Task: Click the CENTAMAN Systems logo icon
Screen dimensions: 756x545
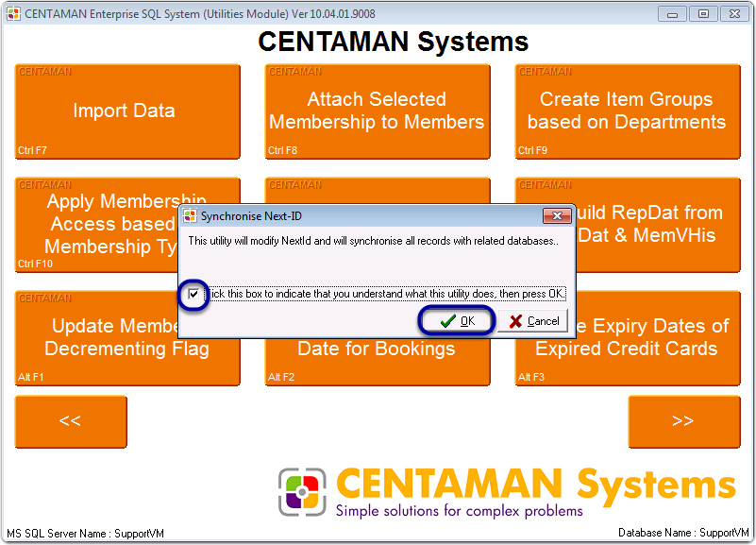Action: click(302, 491)
